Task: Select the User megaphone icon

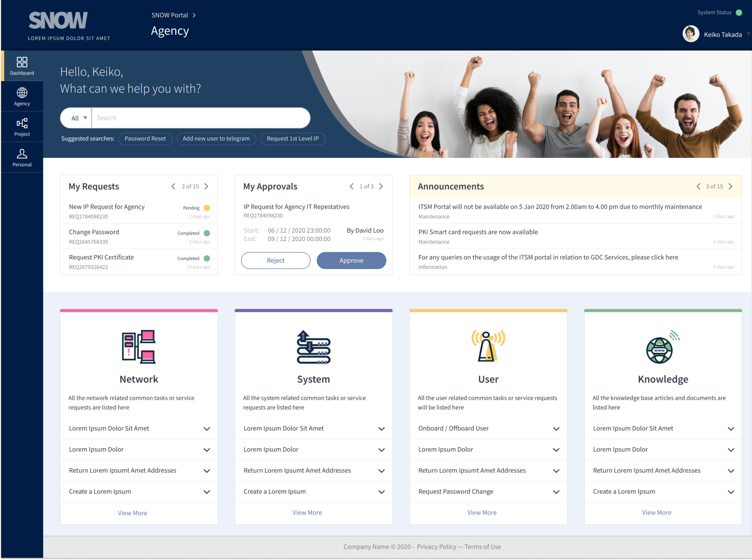Action: click(488, 347)
